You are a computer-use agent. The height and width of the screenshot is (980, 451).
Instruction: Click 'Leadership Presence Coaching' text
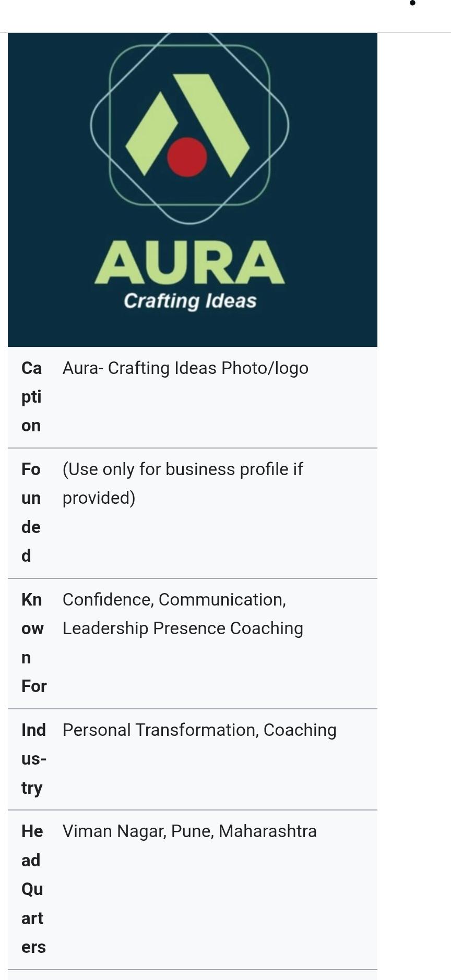pyautogui.click(x=183, y=628)
